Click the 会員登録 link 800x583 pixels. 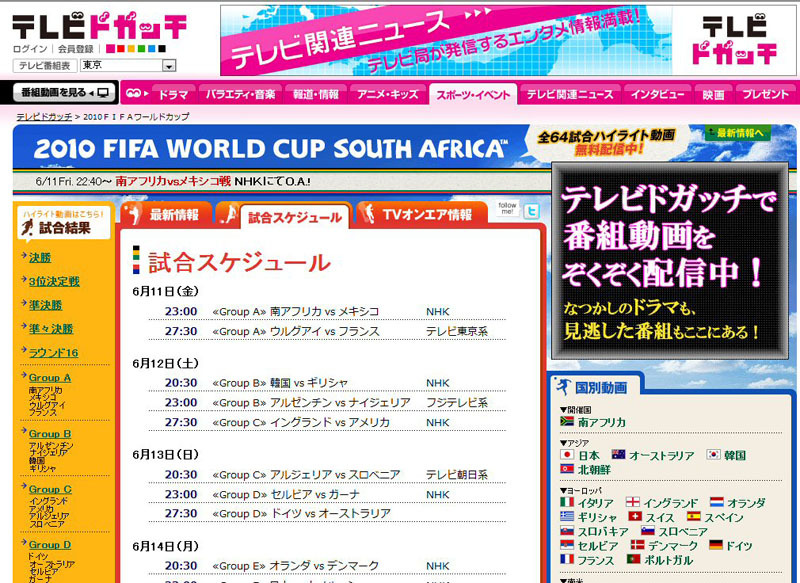[x=76, y=49]
